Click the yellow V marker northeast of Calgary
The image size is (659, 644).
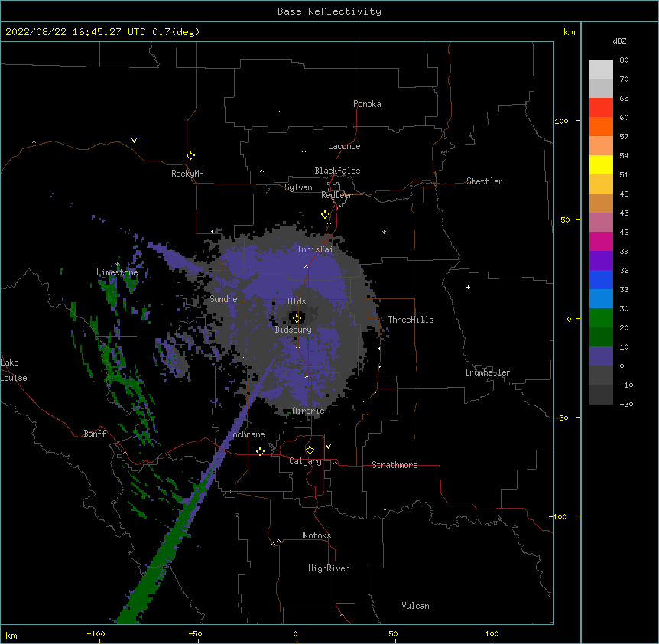328,447
